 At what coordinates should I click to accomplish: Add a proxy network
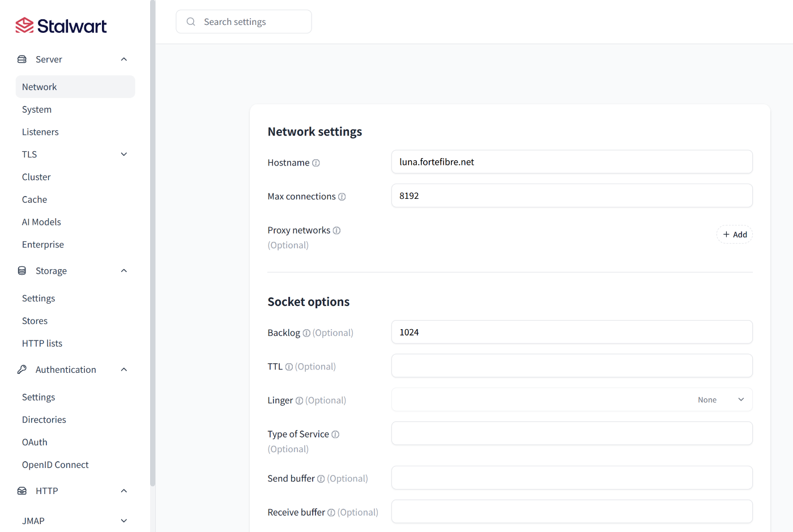pyautogui.click(x=734, y=235)
